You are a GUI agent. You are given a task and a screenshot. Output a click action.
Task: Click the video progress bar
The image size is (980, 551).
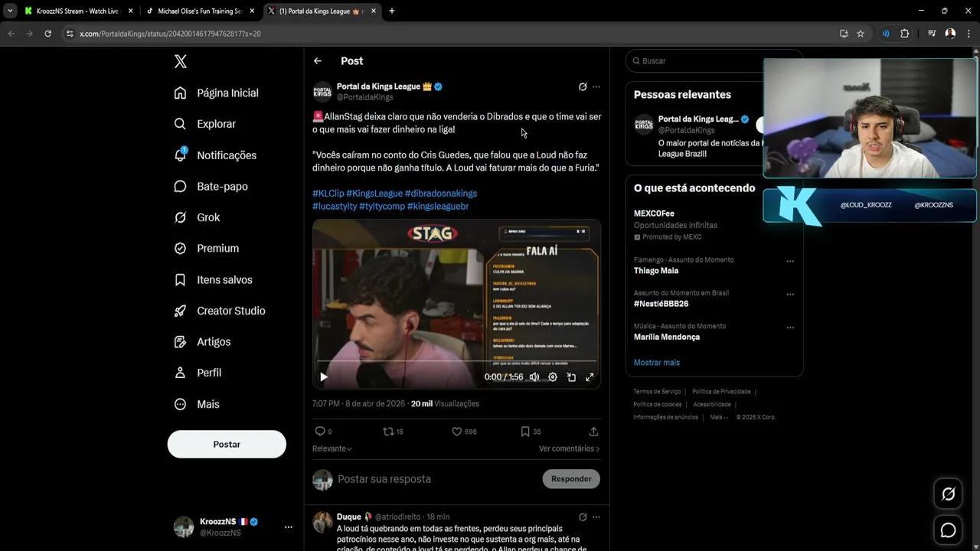coord(456,361)
